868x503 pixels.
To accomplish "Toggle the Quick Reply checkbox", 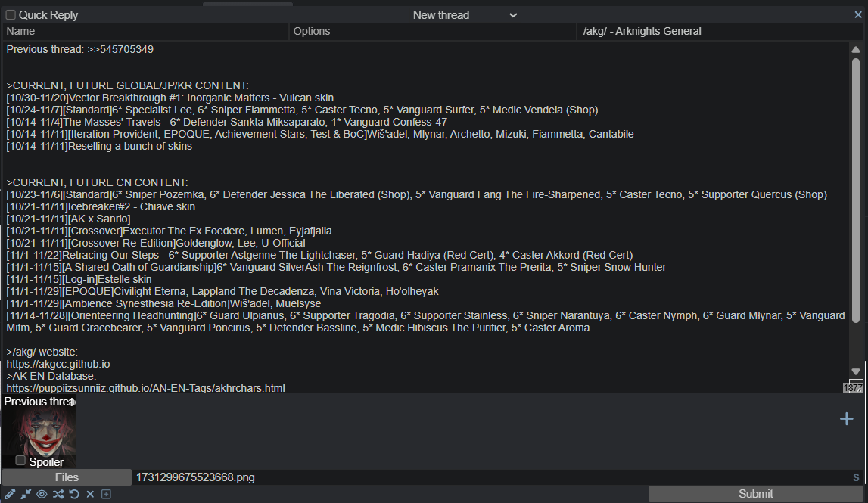I will (x=11, y=15).
